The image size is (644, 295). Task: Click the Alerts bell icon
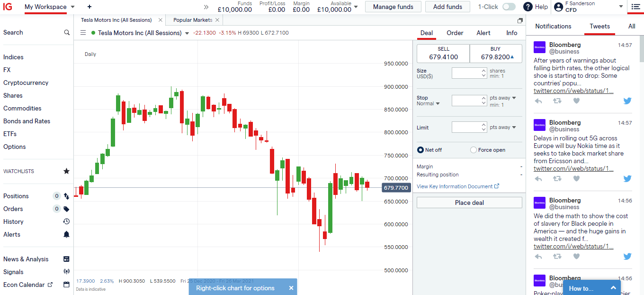[x=66, y=234]
